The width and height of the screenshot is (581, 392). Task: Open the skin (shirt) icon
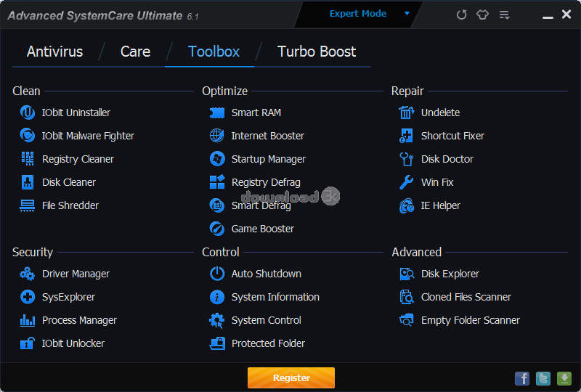482,15
